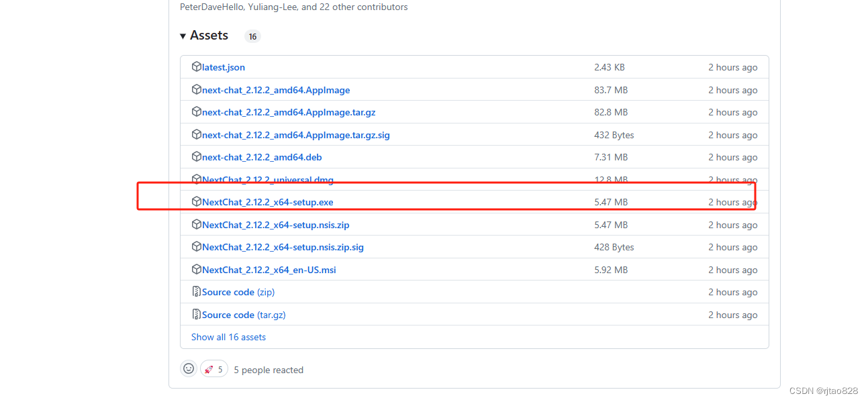Download next-chat_2.12.2_amd64.AppImage.tar.gz

[289, 113]
